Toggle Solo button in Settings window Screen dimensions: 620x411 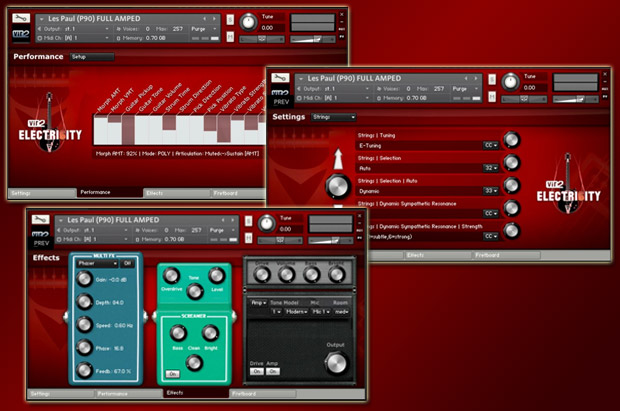[492, 79]
